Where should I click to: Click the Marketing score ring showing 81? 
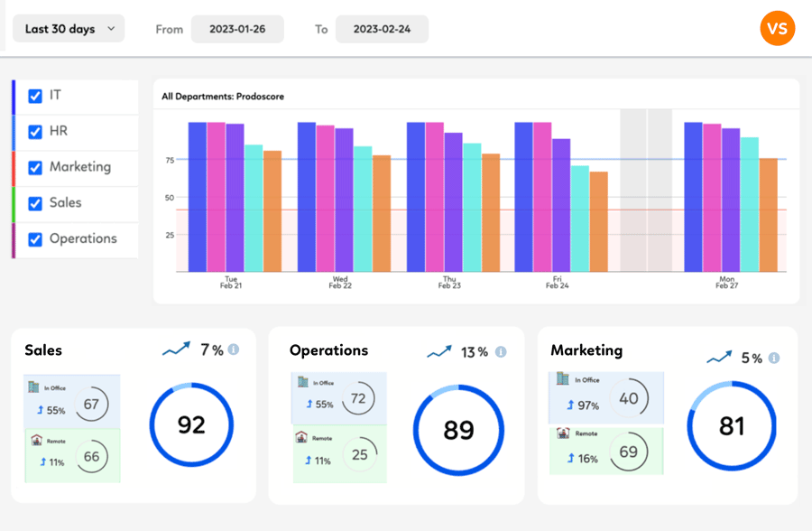731,425
